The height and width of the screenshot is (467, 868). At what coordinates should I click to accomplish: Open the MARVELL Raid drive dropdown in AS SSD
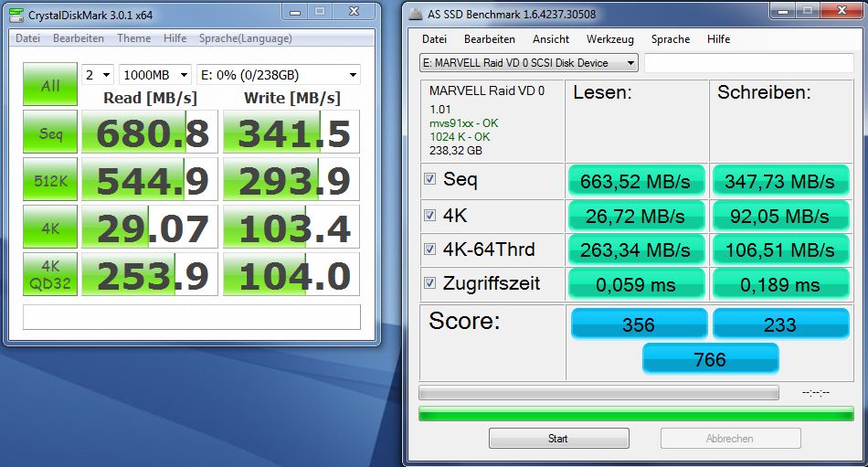pyautogui.click(x=529, y=62)
